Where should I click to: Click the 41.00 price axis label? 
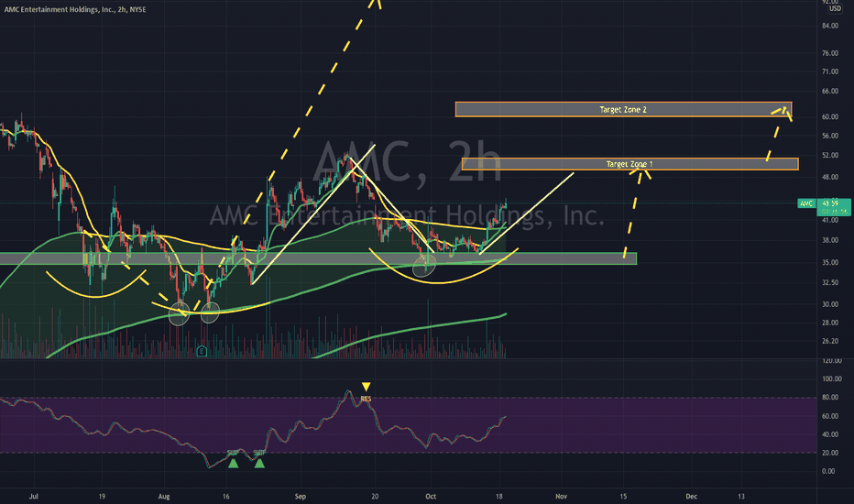click(x=830, y=220)
